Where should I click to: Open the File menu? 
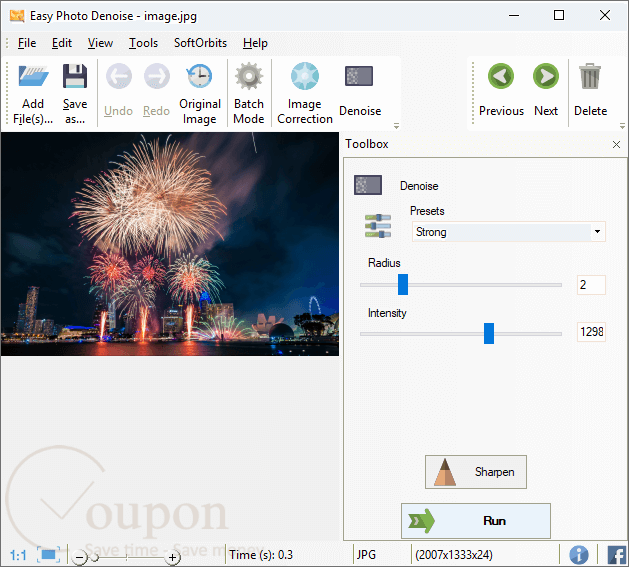pos(27,43)
